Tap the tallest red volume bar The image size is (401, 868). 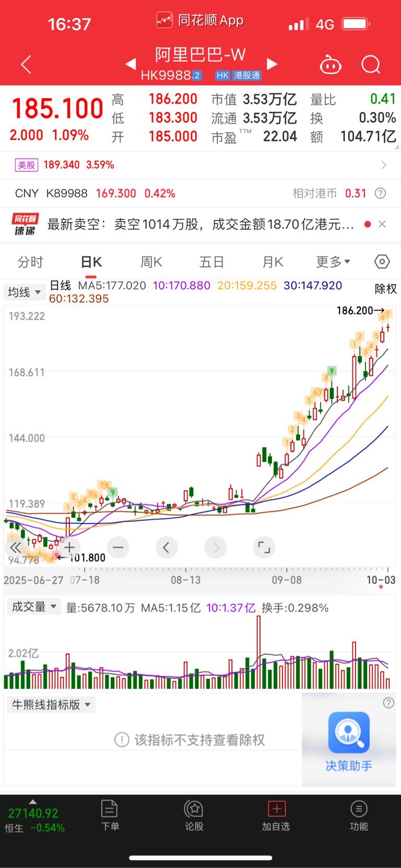point(258,652)
